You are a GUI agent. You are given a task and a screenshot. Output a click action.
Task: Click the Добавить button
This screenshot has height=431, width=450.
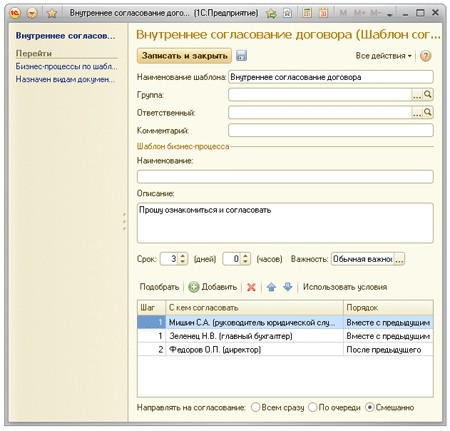tap(213, 287)
